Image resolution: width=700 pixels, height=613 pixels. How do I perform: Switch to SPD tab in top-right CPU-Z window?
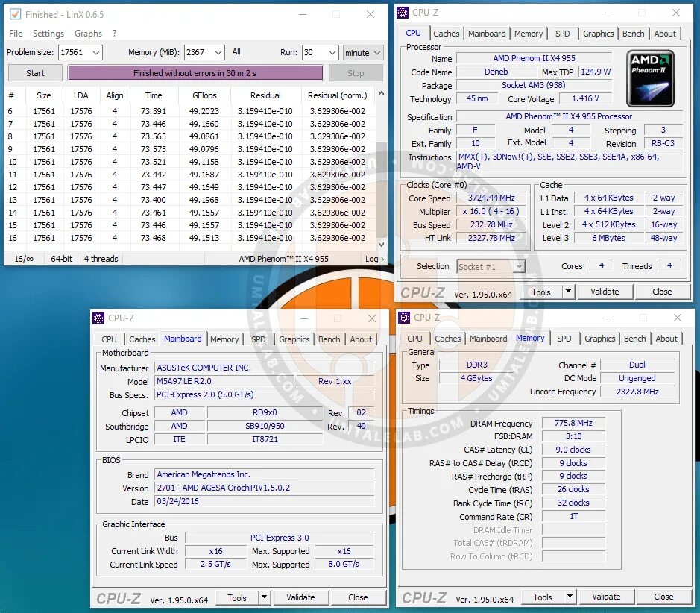[563, 34]
